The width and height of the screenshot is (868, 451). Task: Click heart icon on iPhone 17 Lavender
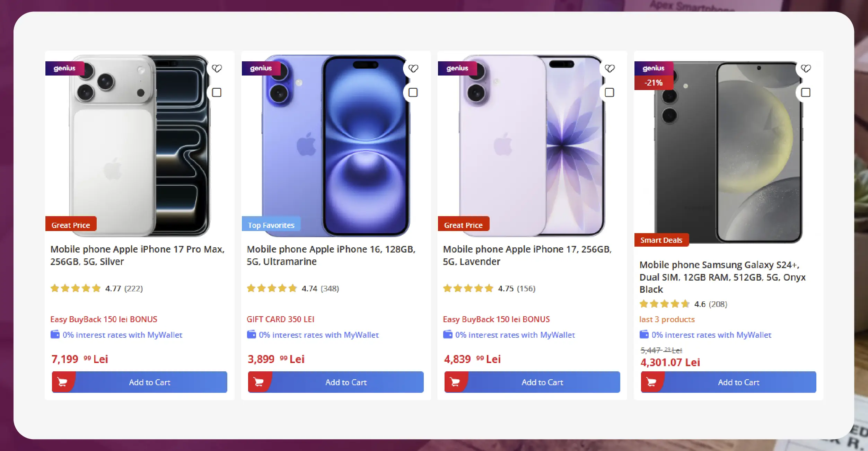(610, 69)
